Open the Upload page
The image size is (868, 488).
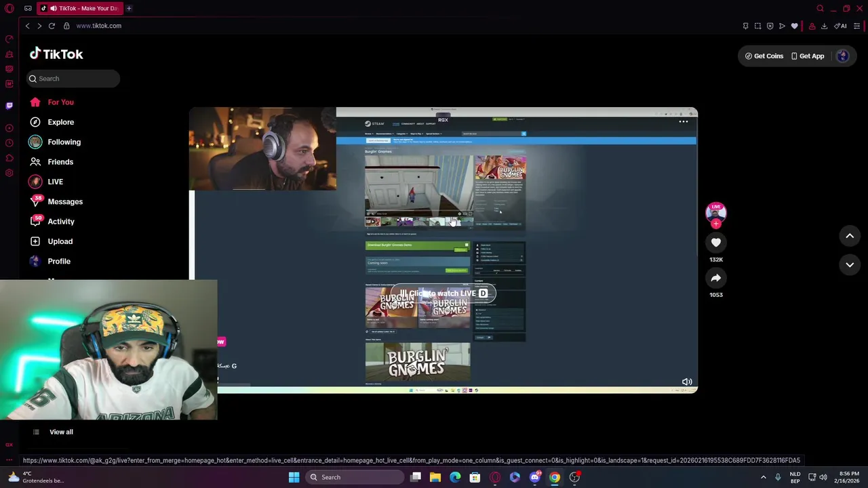pos(51,241)
